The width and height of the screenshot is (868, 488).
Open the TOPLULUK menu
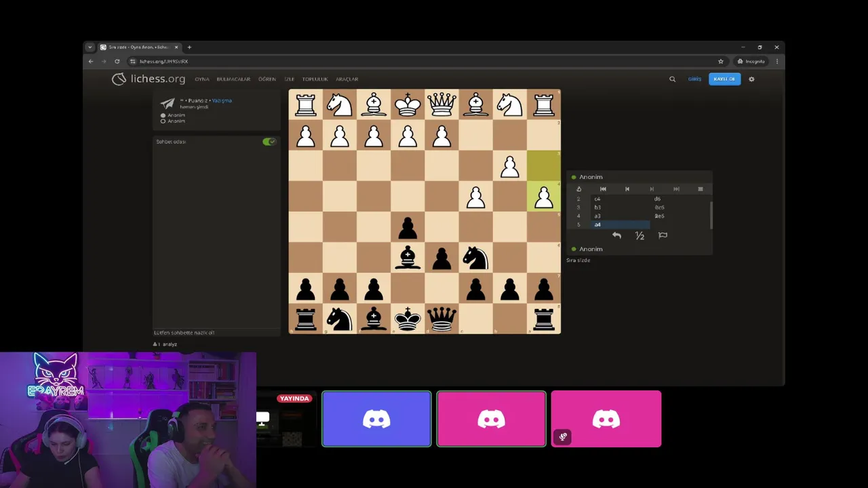coord(315,79)
